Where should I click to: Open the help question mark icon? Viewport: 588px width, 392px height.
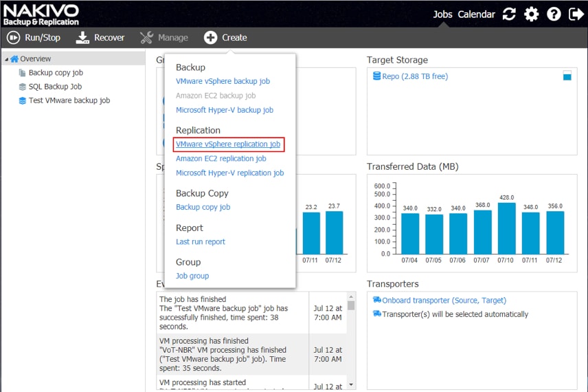click(554, 14)
